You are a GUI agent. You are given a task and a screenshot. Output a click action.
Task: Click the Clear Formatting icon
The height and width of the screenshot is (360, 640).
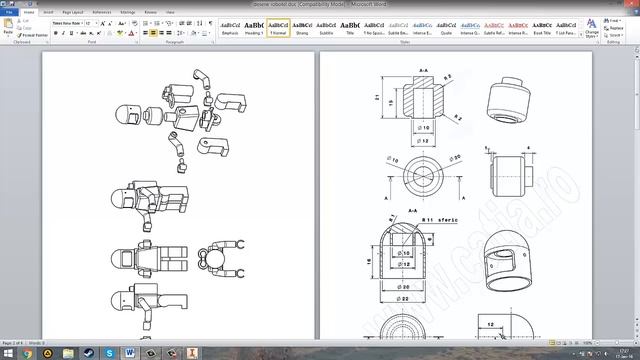pos(134,24)
